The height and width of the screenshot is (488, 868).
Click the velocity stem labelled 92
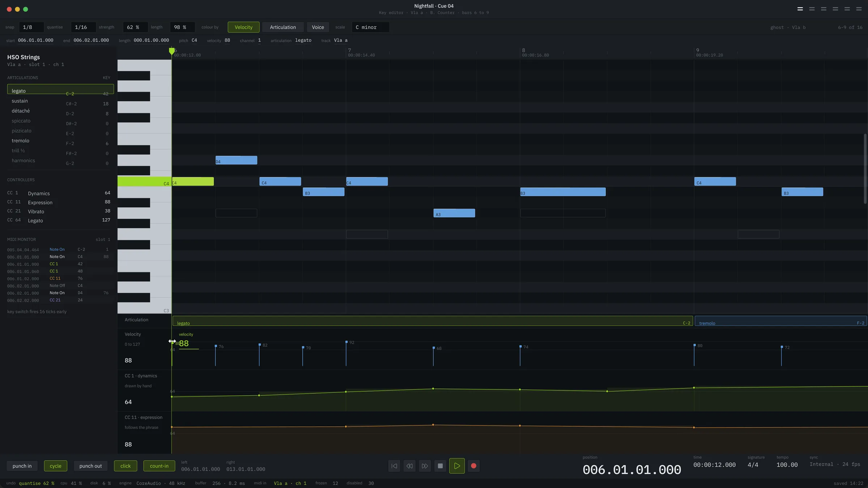coord(346,354)
